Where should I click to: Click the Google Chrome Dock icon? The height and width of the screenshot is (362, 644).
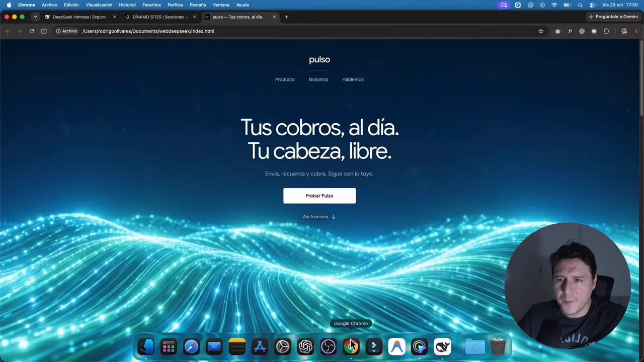(351, 346)
